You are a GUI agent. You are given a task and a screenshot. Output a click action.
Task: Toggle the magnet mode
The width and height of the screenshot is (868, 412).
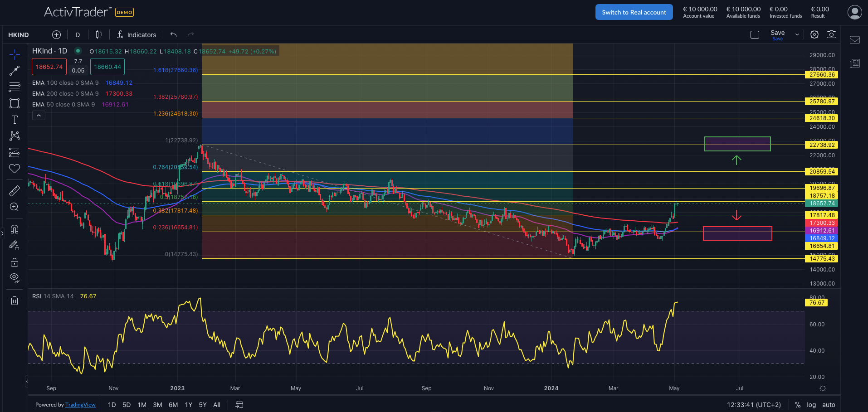15,229
